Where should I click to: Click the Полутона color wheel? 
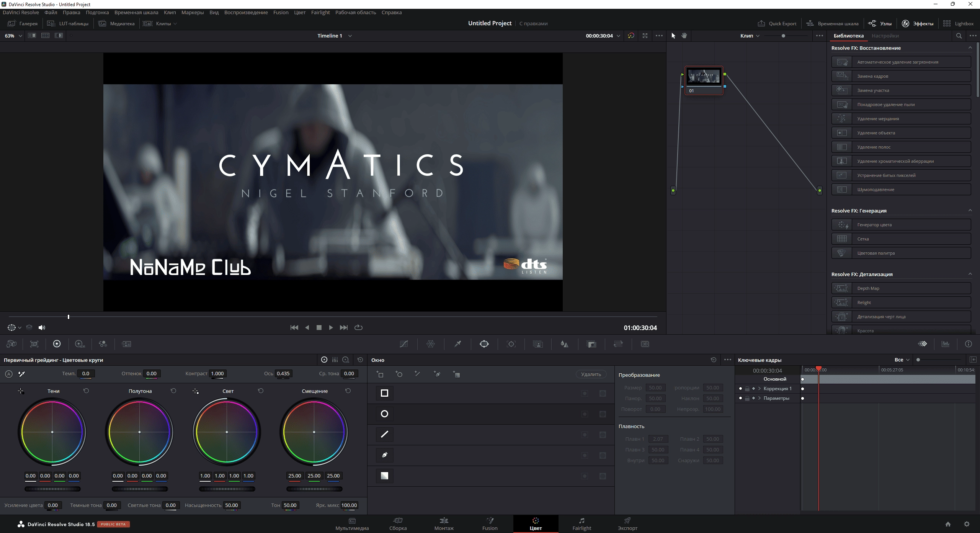click(139, 432)
